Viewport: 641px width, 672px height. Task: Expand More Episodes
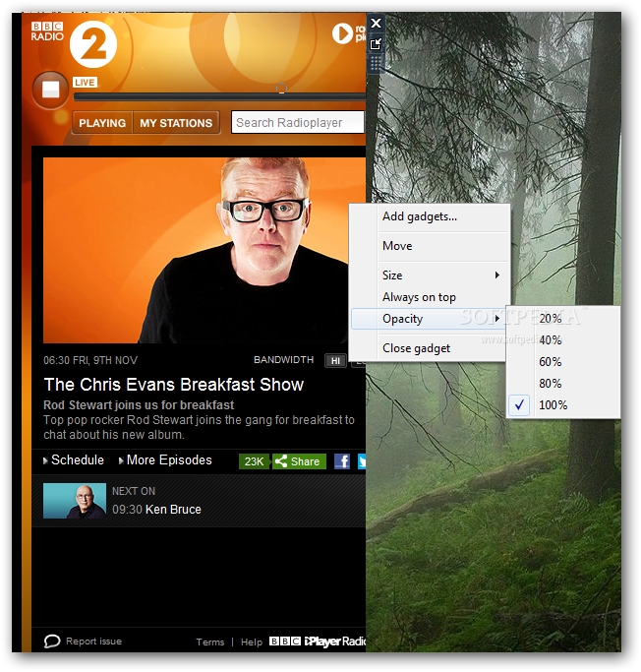pyautogui.click(x=165, y=460)
